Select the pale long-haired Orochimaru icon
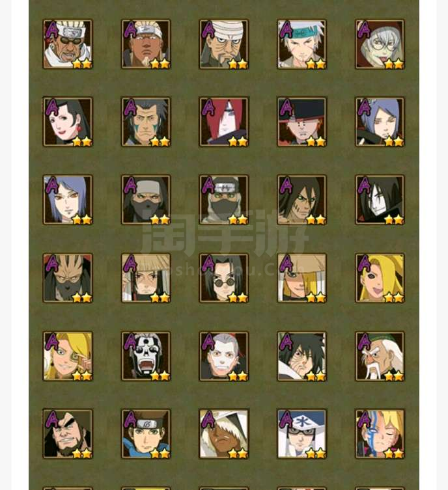 point(380,200)
